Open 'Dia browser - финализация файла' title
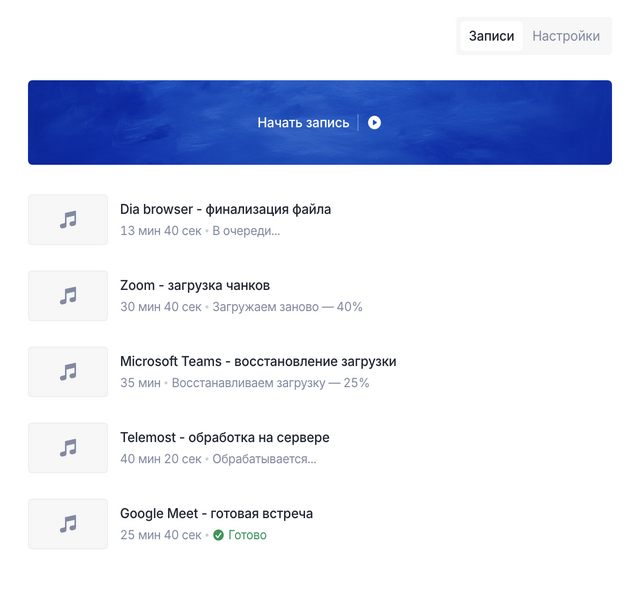The height and width of the screenshot is (600, 640). pos(225,209)
